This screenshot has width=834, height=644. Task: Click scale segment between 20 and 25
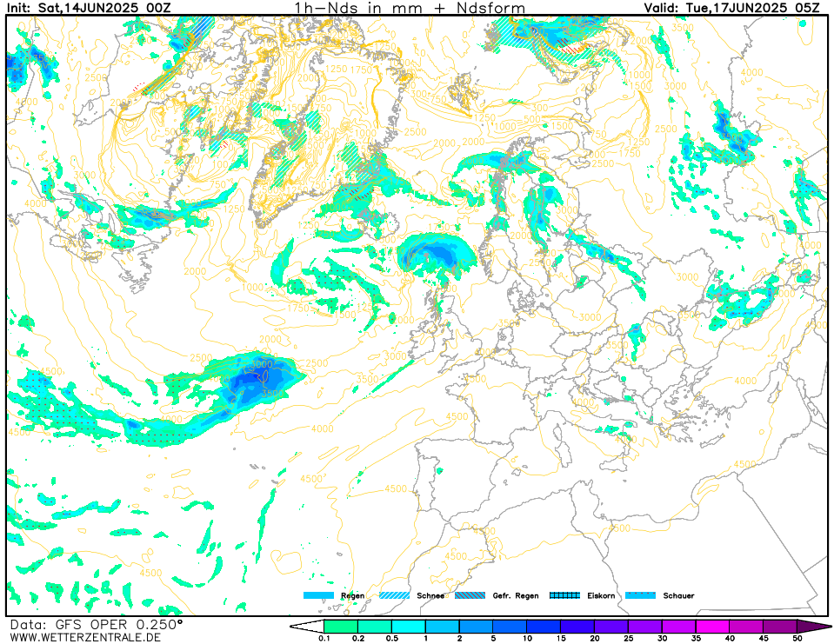pyautogui.click(x=611, y=627)
